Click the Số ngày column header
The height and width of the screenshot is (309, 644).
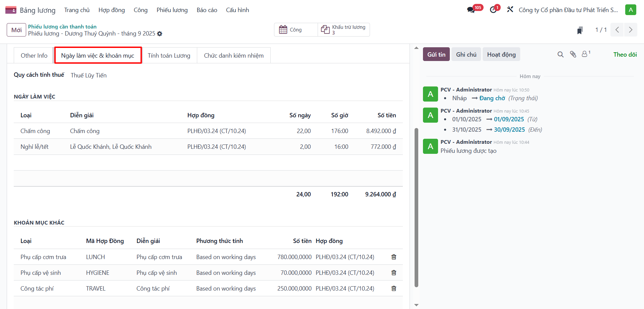(300, 115)
